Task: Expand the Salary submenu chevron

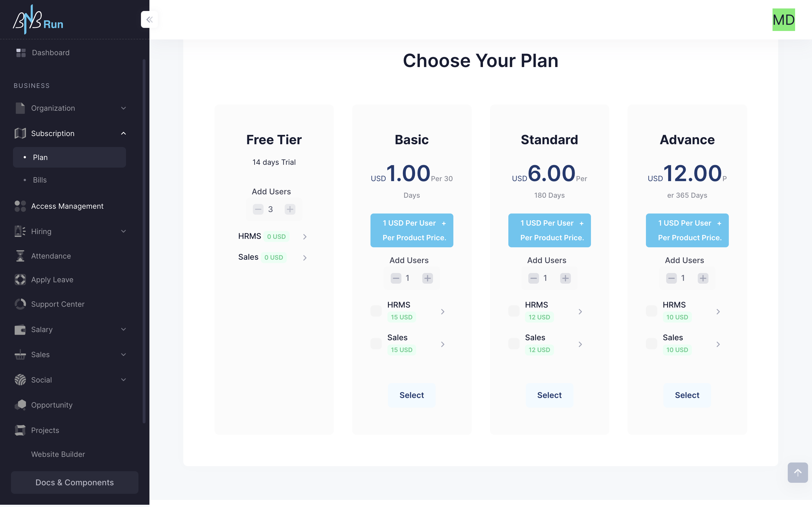Action: tap(123, 329)
